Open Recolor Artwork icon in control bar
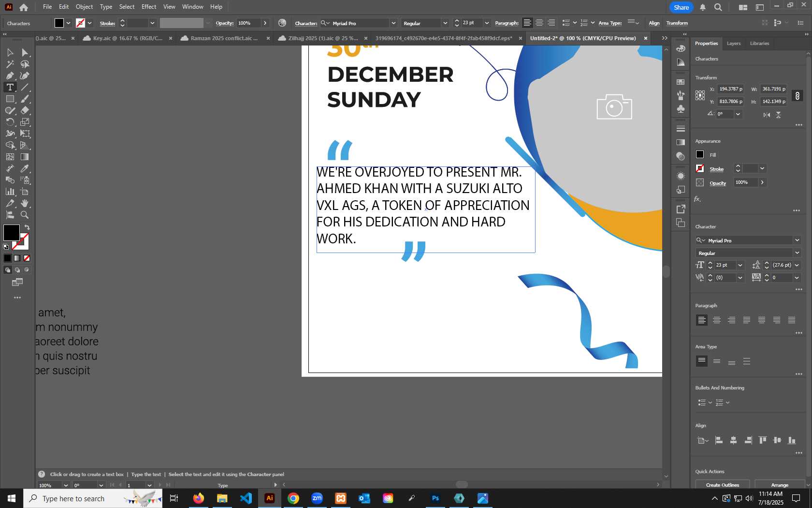Image resolution: width=812 pixels, height=508 pixels. point(282,23)
